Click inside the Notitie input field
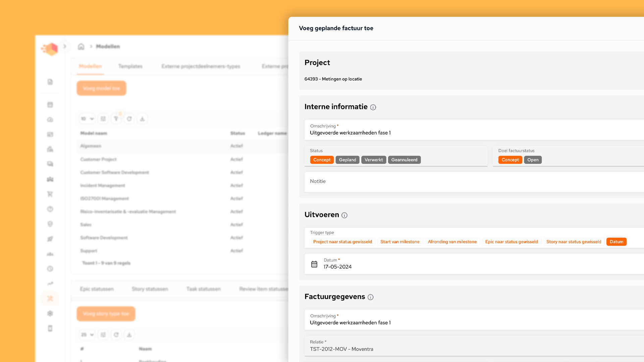Screen dimensions: 644x362 tap(402, 182)
